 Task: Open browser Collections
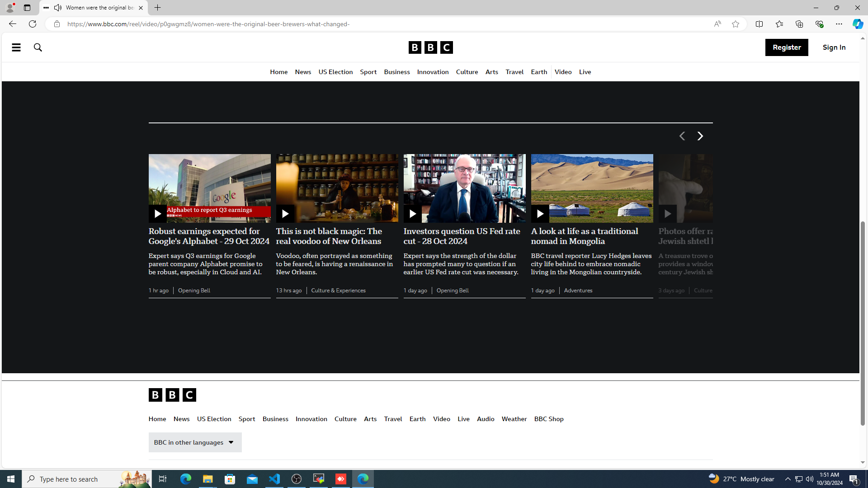799,24
